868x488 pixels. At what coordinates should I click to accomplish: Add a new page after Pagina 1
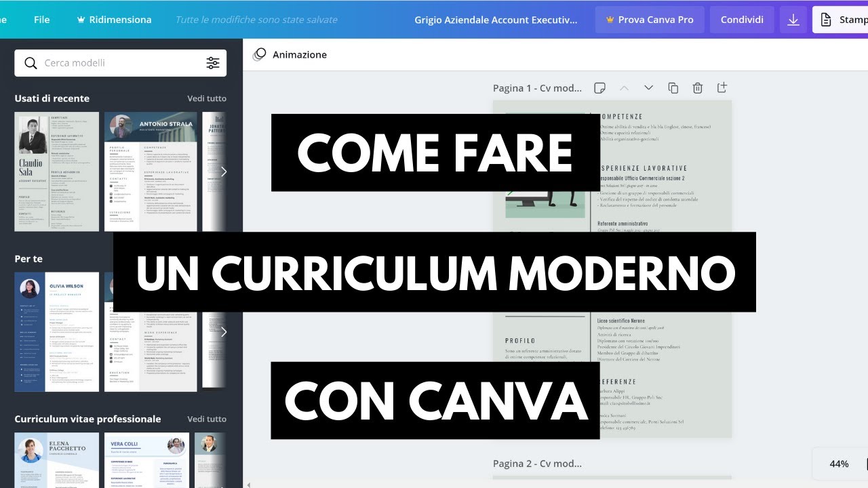pyautogui.click(x=722, y=87)
